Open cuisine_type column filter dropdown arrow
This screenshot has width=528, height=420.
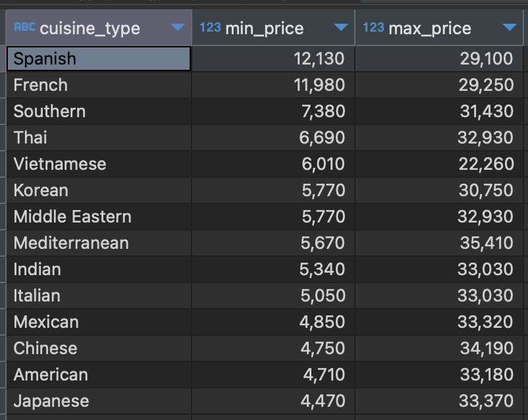[x=177, y=28]
